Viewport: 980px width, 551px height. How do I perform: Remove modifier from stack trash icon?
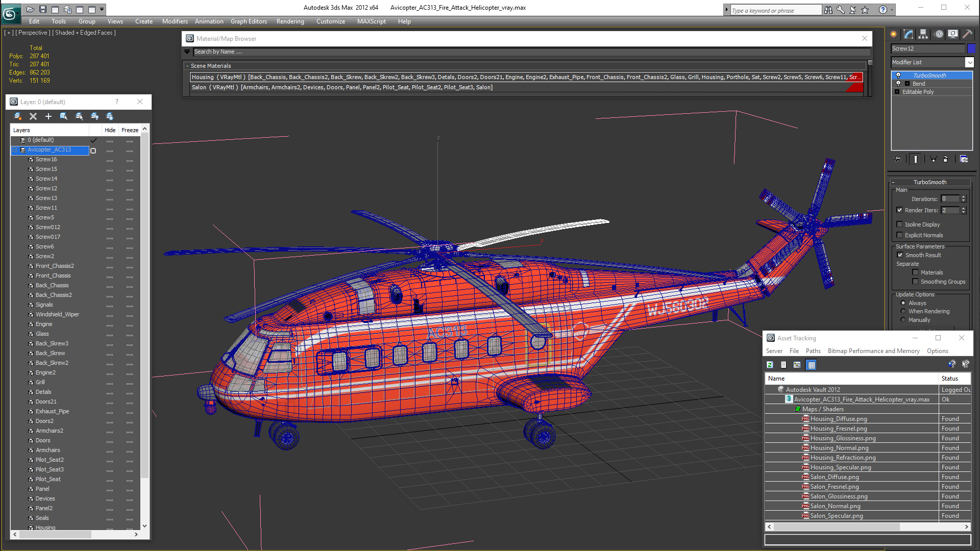(946, 159)
